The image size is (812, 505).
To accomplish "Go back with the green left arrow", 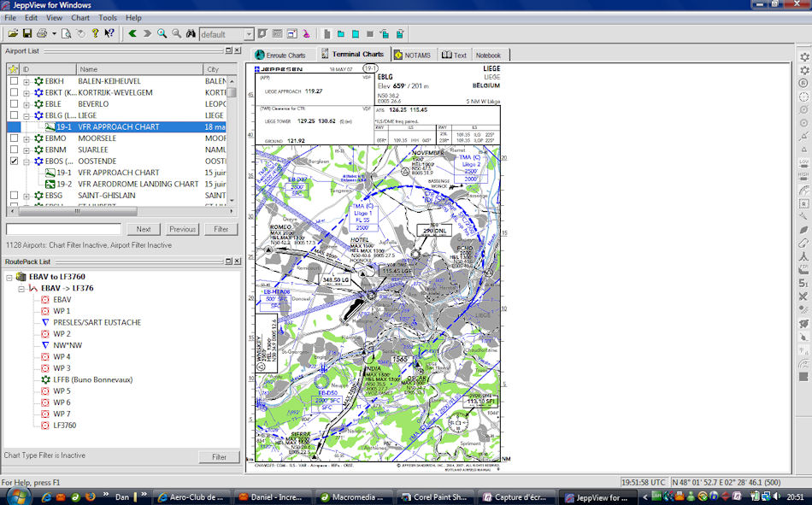I will point(132,33).
